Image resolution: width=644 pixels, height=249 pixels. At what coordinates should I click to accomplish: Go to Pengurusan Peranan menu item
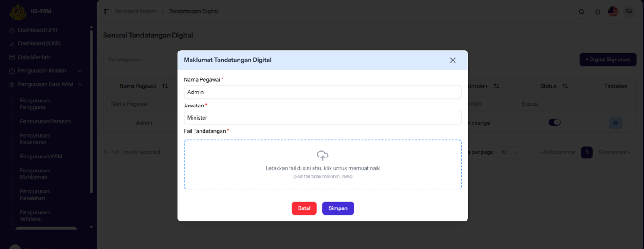(x=45, y=121)
